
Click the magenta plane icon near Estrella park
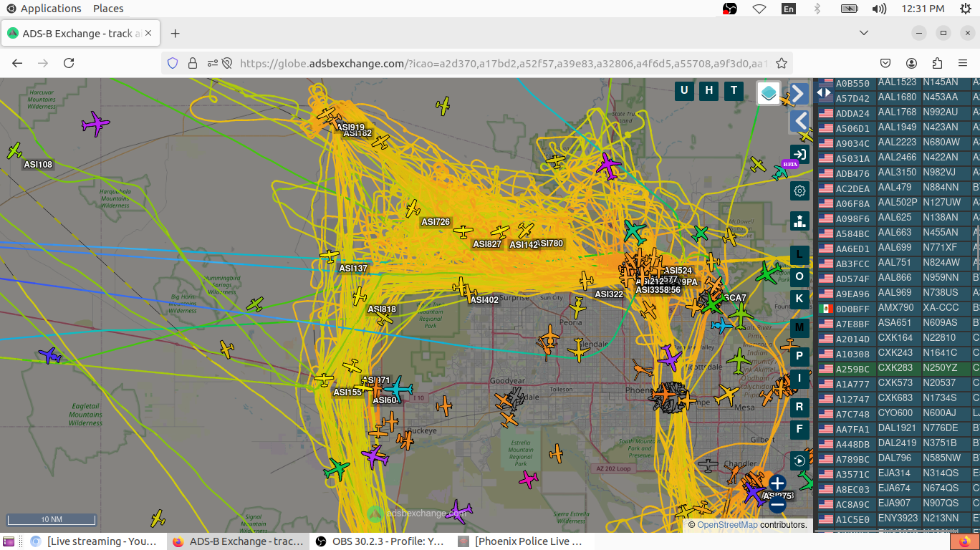[528, 478]
